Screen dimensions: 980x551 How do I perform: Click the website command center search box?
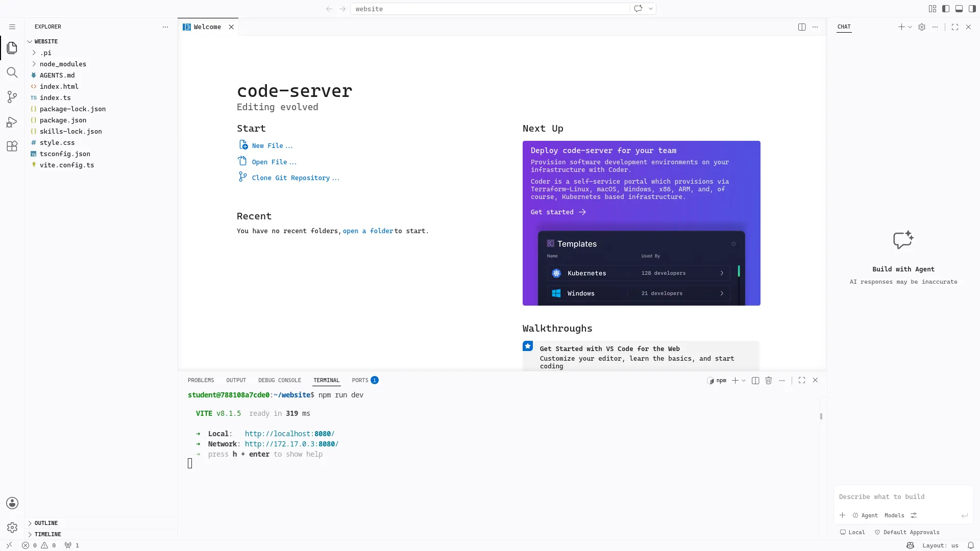[490, 9]
